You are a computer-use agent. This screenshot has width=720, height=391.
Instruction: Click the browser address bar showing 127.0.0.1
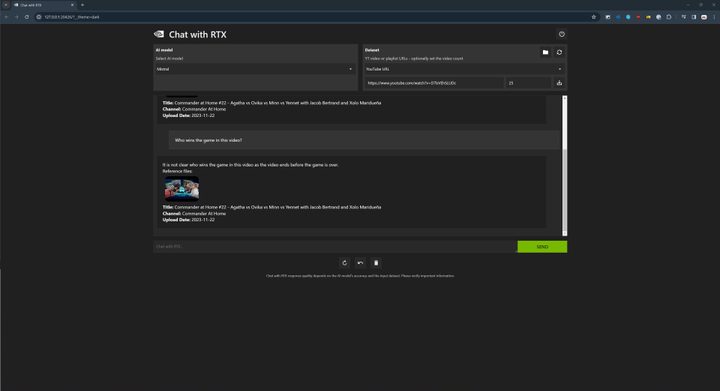(x=317, y=17)
